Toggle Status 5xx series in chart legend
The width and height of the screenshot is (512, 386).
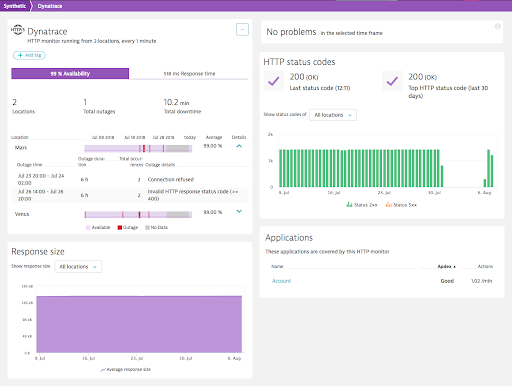[x=401, y=205]
